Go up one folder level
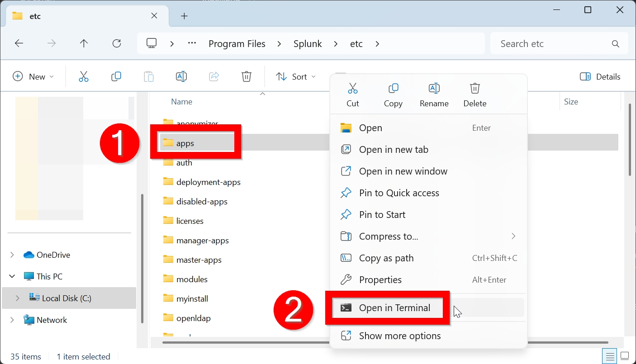 pyautogui.click(x=84, y=43)
